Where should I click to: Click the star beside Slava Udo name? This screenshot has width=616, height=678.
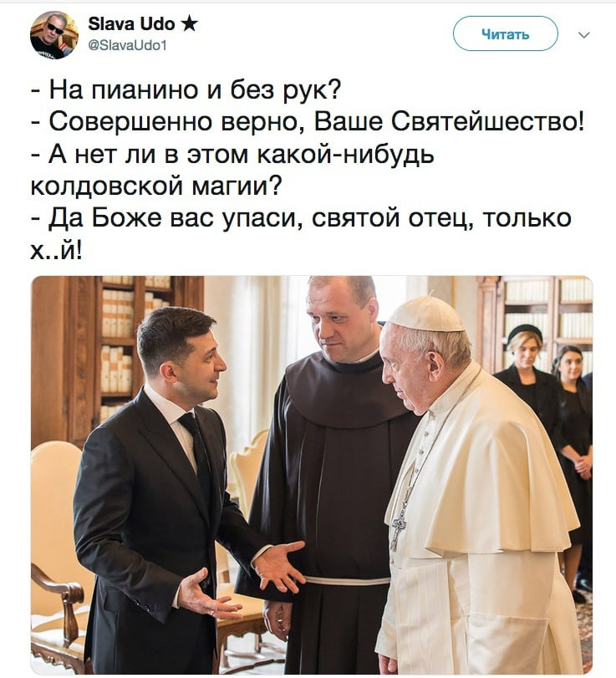tap(189, 23)
